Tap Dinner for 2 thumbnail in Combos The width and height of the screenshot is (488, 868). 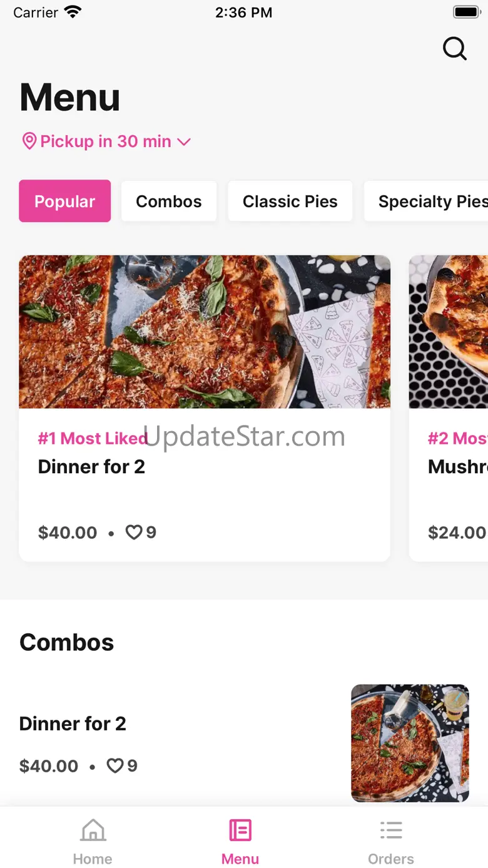[x=410, y=743]
